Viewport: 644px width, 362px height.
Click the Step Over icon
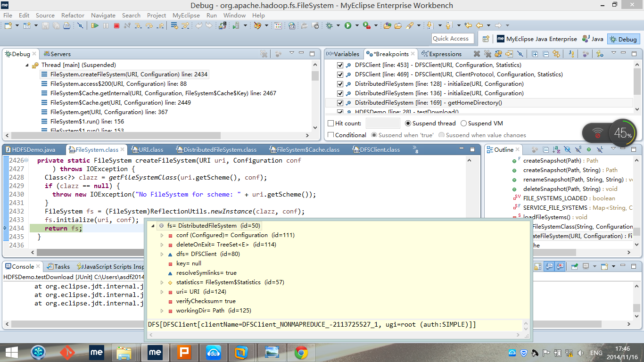(x=149, y=25)
